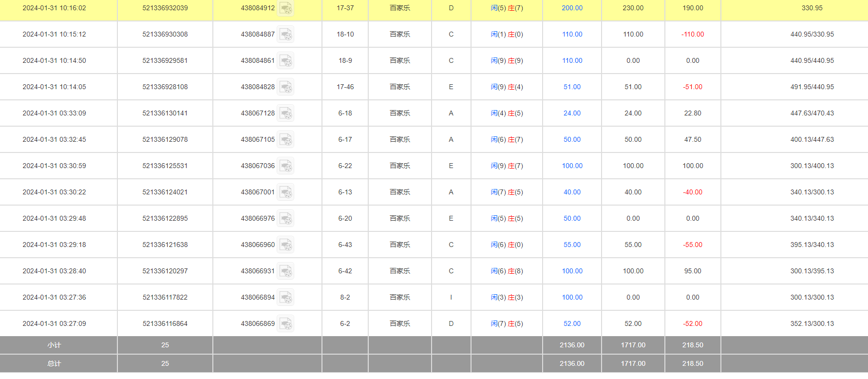Click the replay icon for 438067001
Image resolution: width=868 pixels, height=379 pixels.
click(285, 192)
